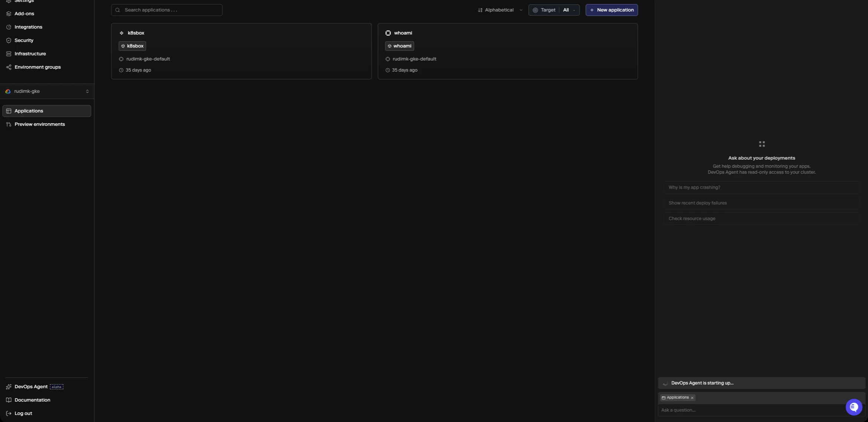Click the Security shield icon

coord(9,40)
